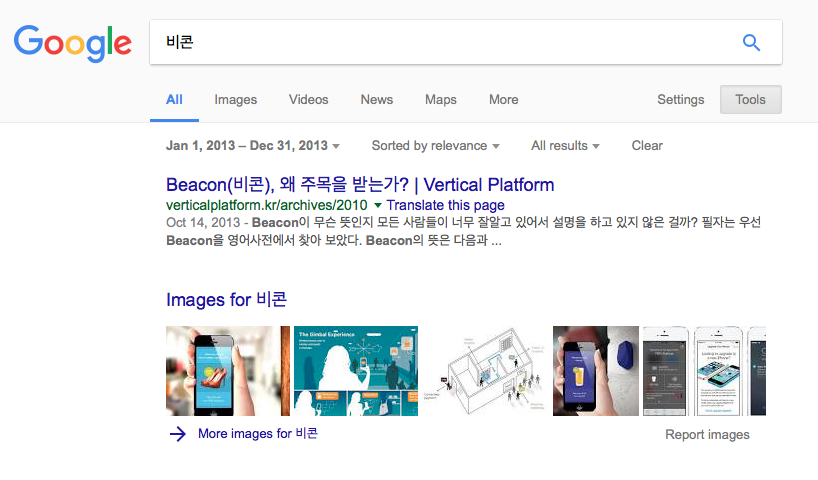Click the Report images link
This screenshot has height=480, width=818.
tap(707, 435)
